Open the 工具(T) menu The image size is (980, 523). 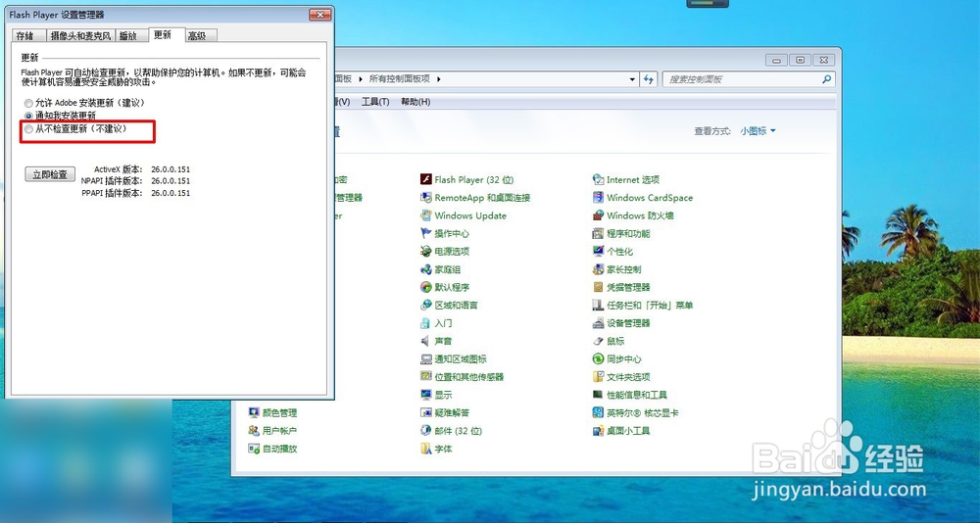[375, 102]
